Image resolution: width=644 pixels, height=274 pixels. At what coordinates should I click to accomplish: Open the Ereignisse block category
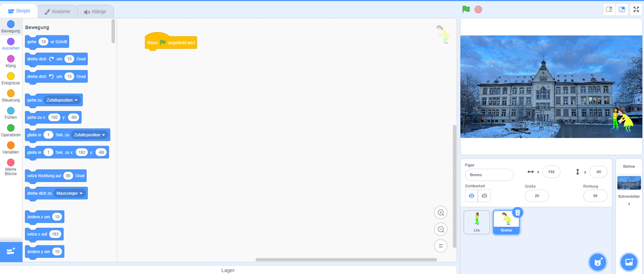(11, 79)
